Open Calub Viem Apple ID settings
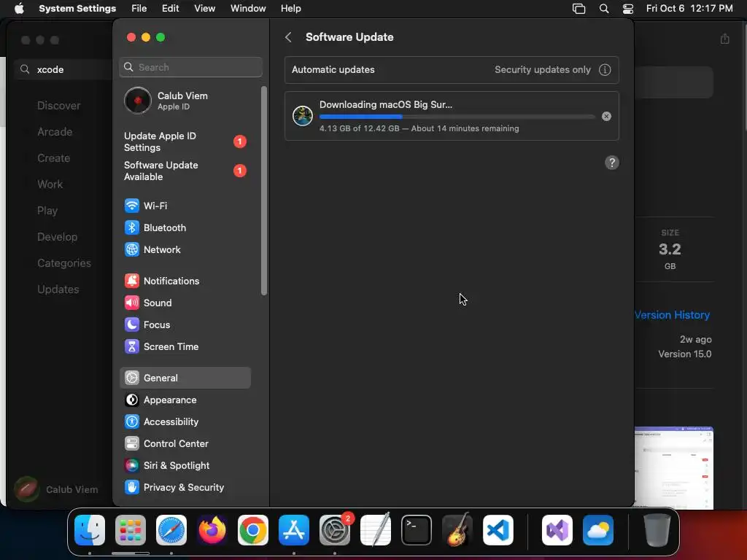This screenshot has width=747, height=560. point(185,101)
